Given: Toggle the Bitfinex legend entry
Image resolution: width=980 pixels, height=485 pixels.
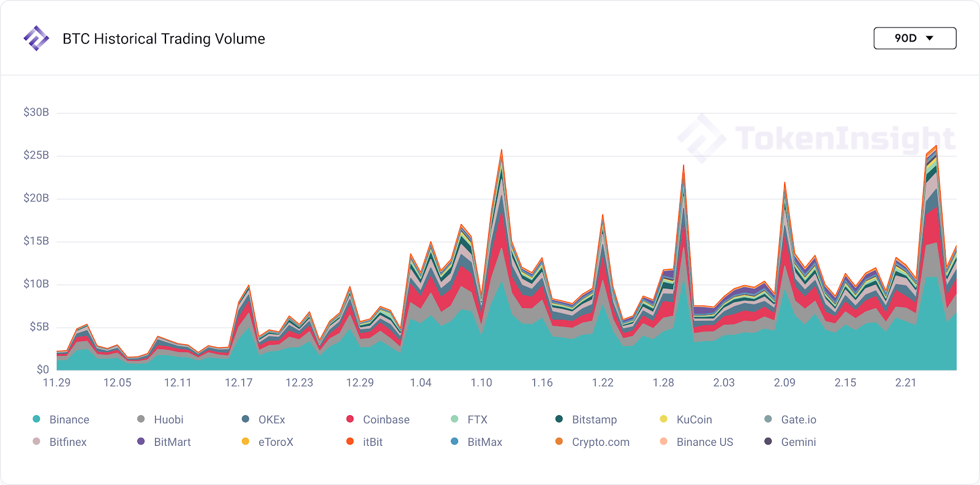Looking at the screenshot, I should [x=59, y=442].
